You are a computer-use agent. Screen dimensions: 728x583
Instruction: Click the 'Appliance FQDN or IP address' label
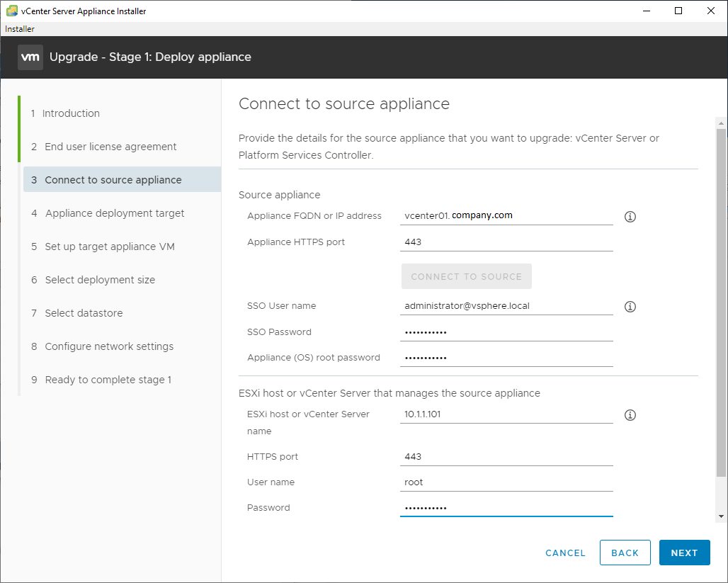point(314,216)
